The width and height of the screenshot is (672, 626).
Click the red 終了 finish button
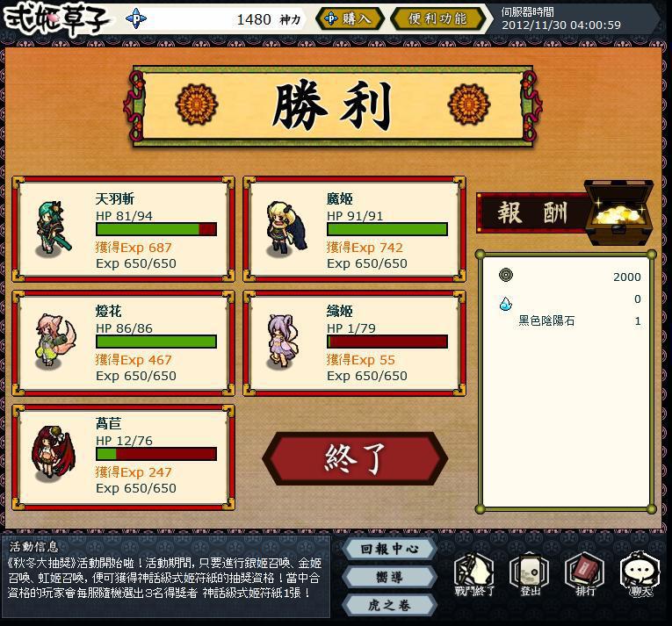coord(355,458)
